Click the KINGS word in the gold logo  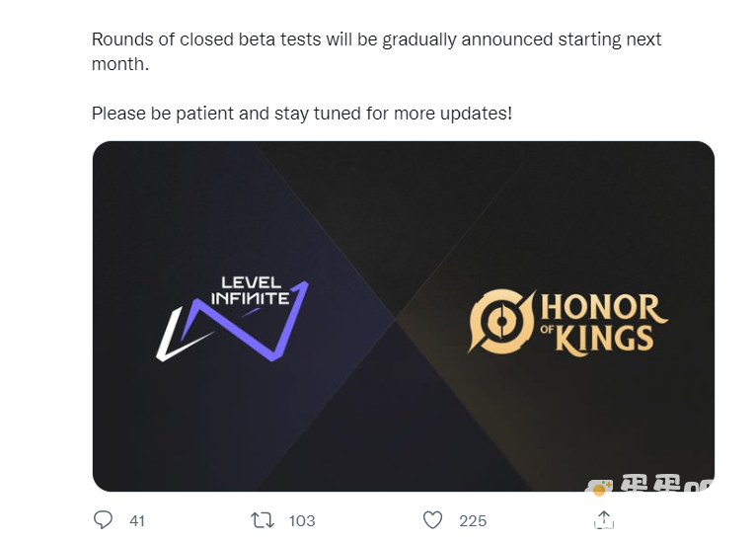[605, 339]
